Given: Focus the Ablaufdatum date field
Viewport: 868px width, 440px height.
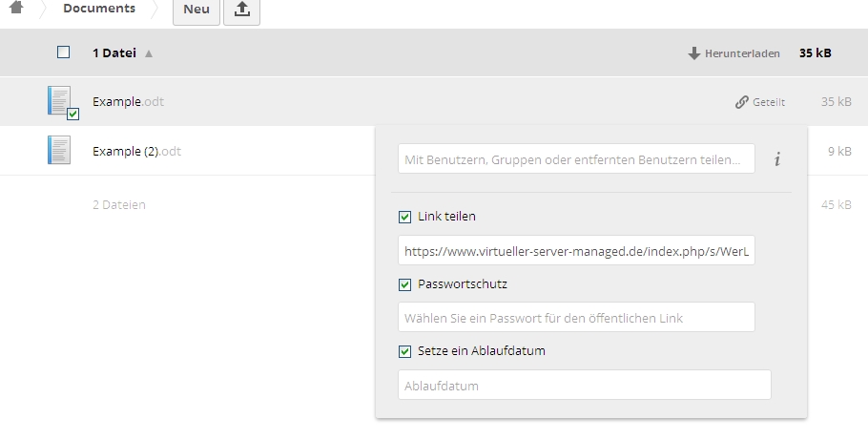Looking at the screenshot, I should click(x=585, y=385).
